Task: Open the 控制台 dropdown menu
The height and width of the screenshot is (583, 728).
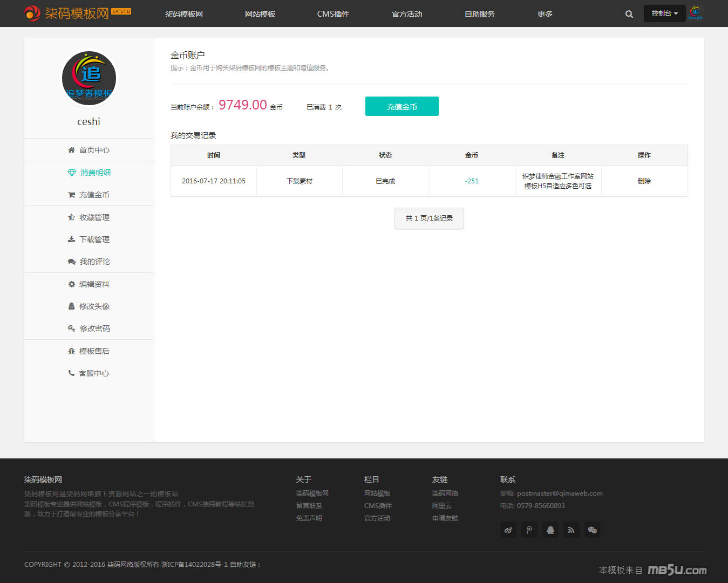Action: click(x=664, y=13)
